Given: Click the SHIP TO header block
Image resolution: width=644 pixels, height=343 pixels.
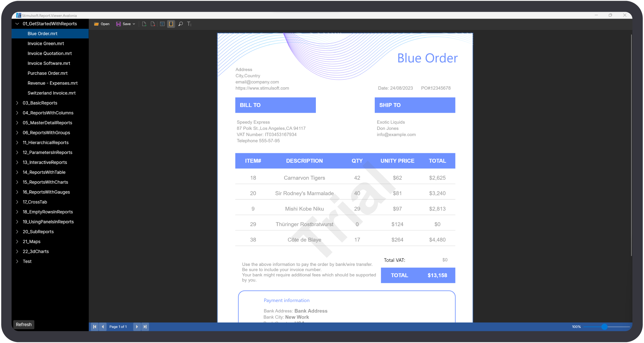Looking at the screenshot, I should 415,105.
